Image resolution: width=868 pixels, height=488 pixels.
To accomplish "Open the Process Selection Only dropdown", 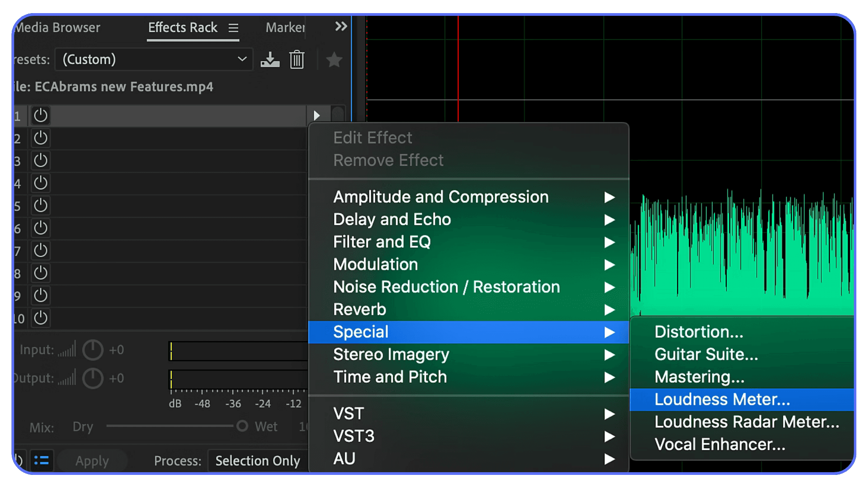I will (x=257, y=460).
